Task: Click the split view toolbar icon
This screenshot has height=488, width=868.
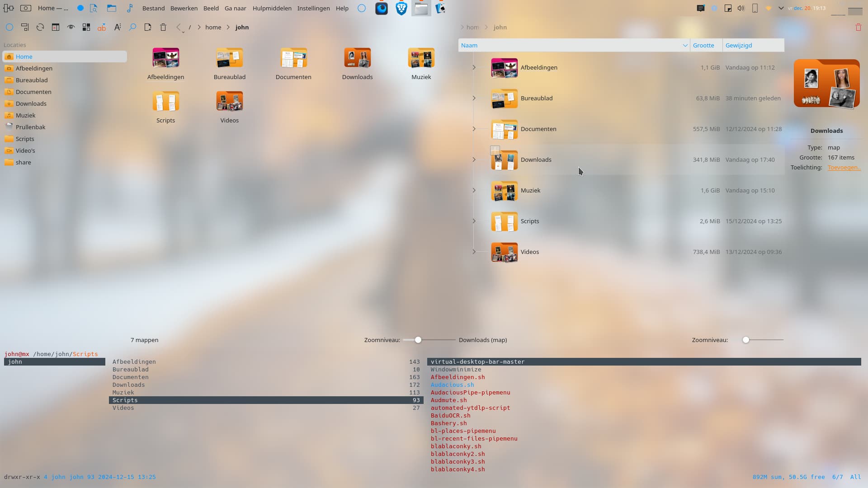Action: pyautogui.click(x=56, y=27)
